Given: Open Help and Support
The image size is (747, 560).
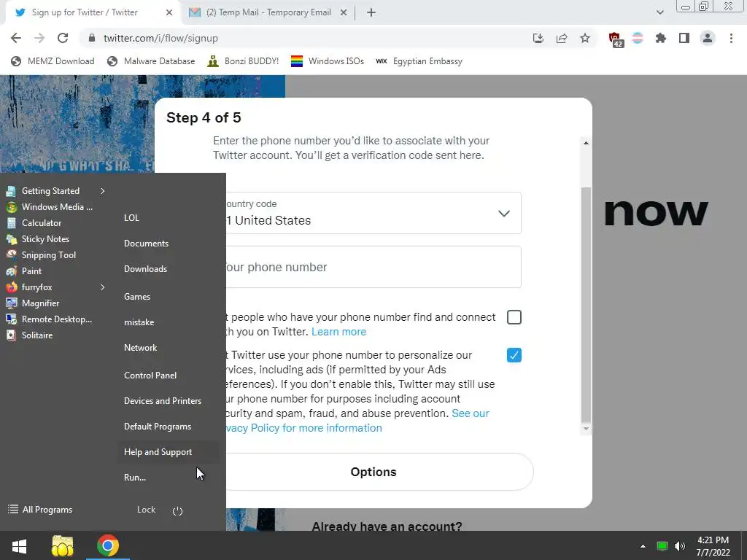Looking at the screenshot, I should [158, 452].
